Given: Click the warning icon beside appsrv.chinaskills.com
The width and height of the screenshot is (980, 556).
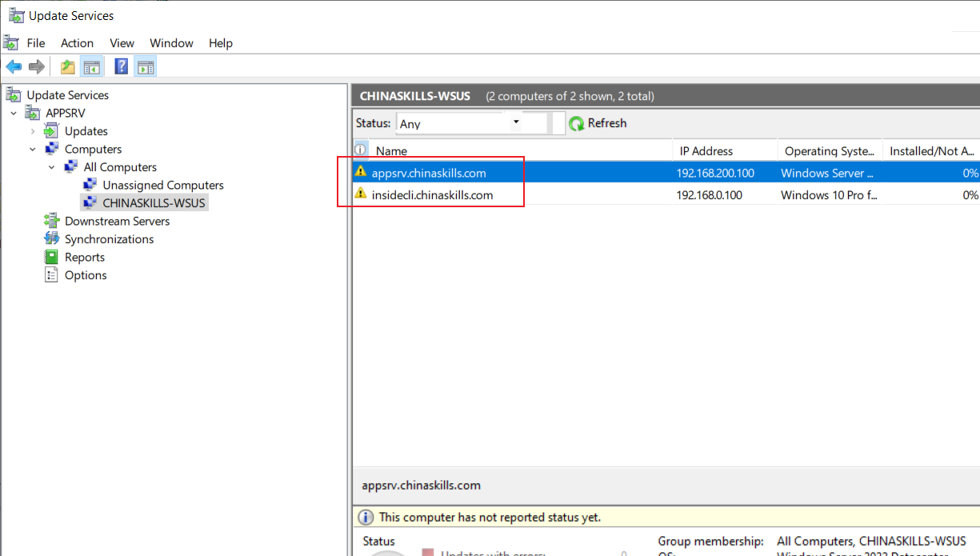Looking at the screenshot, I should (x=361, y=172).
